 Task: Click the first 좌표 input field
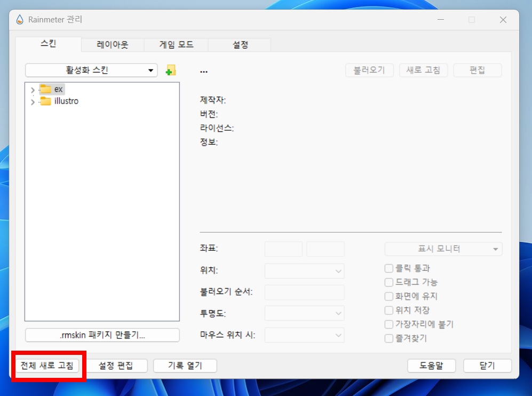click(283, 249)
